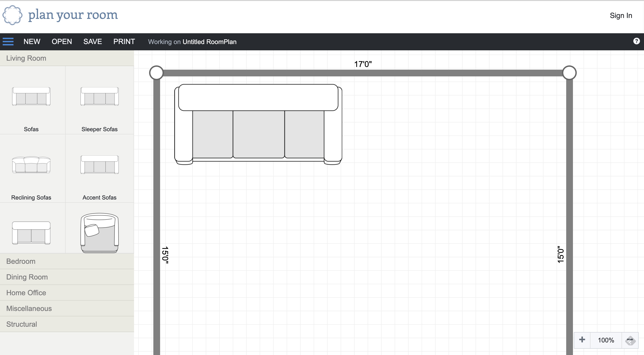Click the zoom out minus button
This screenshot has height=355, width=644.
tap(630, 340)
